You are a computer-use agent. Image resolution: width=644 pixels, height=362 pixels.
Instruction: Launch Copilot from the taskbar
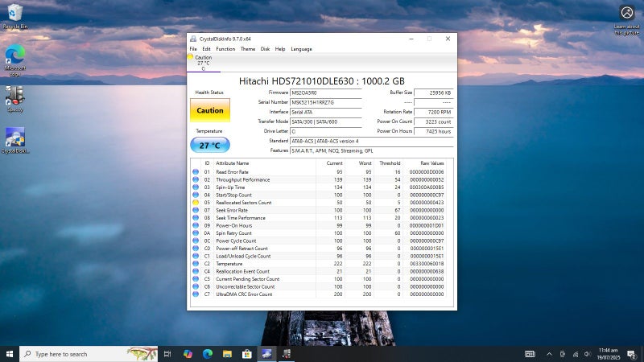188,354
